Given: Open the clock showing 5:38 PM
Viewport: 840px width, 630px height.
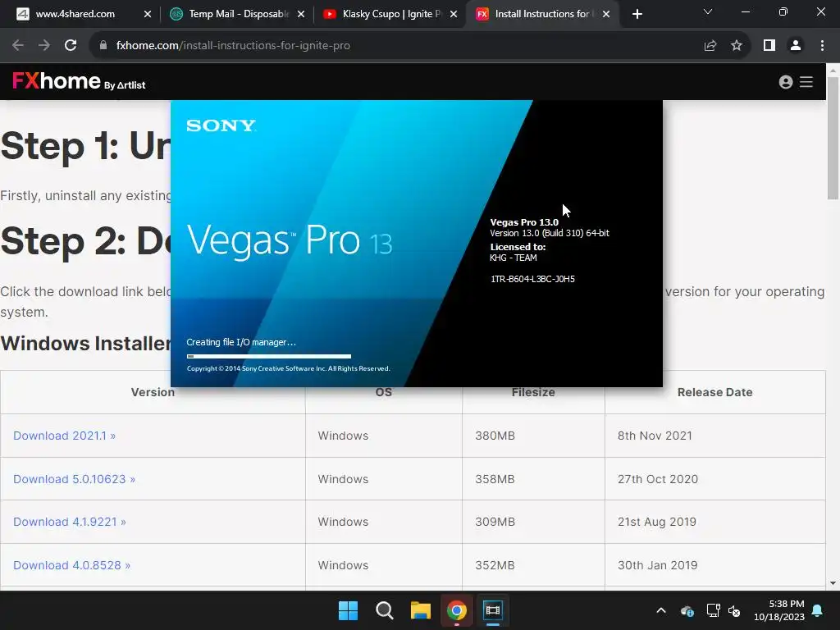Looking at the screenshot, I should [x=779, y=610].
